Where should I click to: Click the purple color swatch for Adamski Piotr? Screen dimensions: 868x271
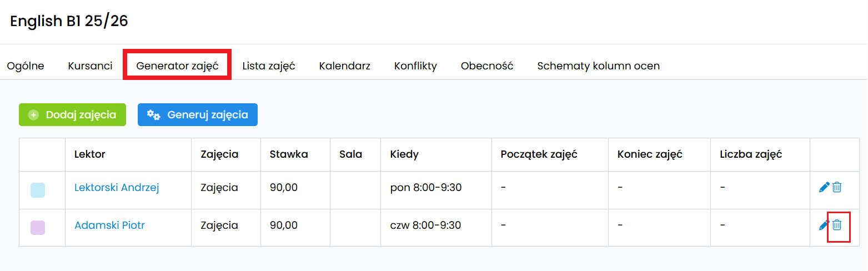38,228
